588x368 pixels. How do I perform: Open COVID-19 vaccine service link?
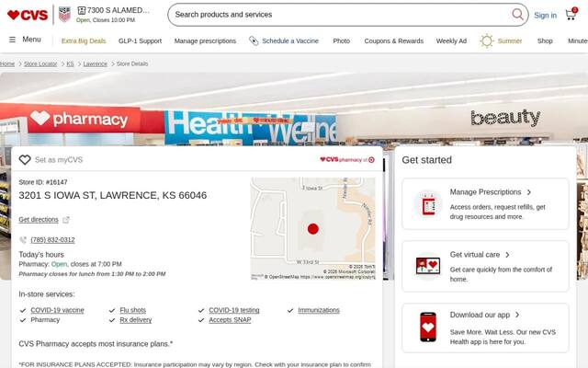click(57, 310)
